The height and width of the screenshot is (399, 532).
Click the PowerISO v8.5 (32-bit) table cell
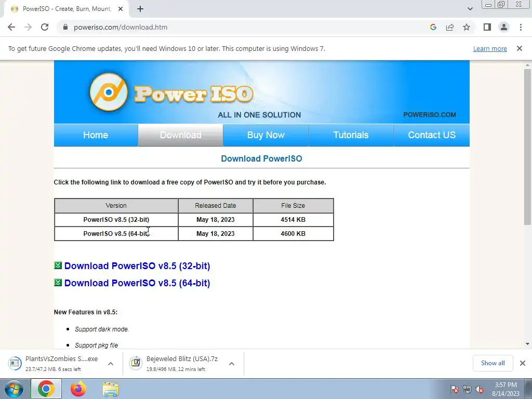[x=116, y=220]
